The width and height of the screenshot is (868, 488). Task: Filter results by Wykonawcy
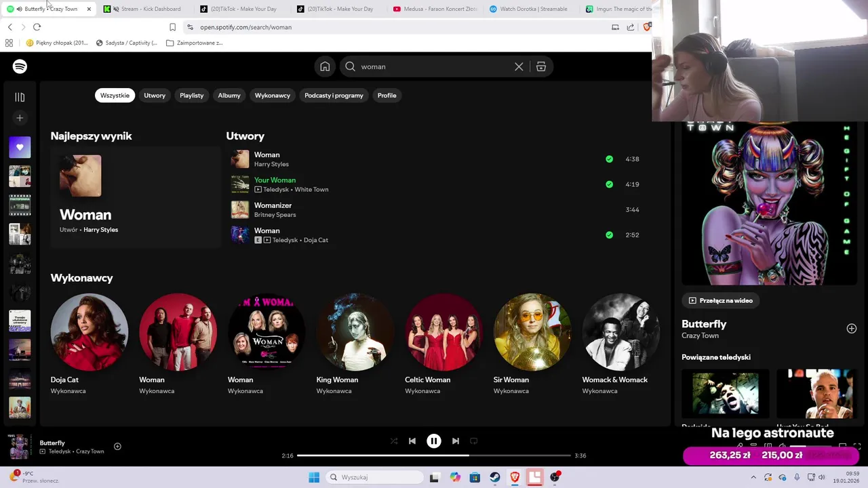[x=273, y=96]
